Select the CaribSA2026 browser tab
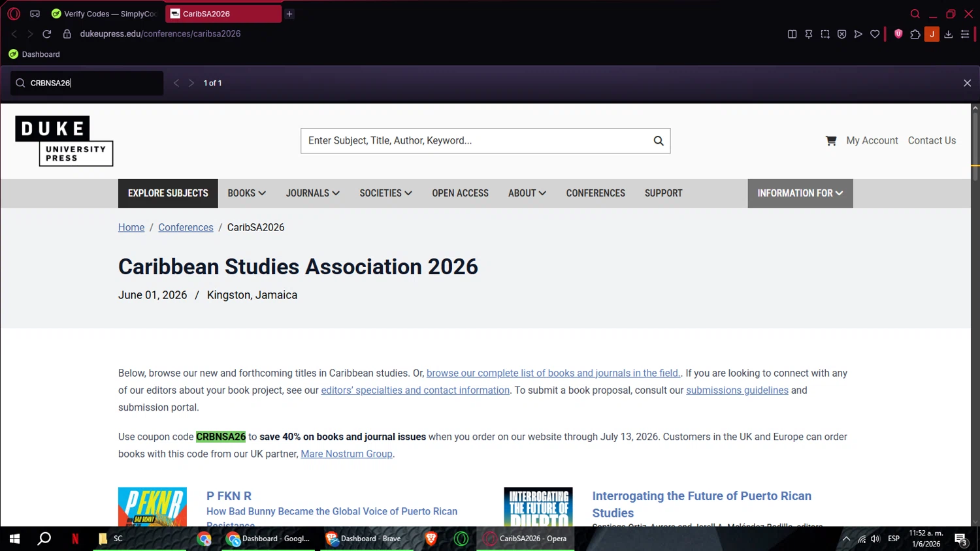The image size is (980, 551). coord(223,14)
